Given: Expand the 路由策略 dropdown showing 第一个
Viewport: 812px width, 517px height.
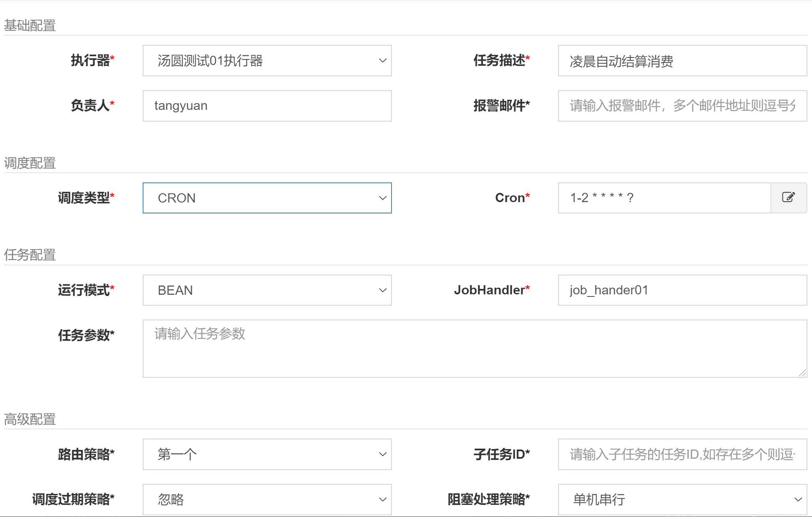Looking at the screenshot, I should coord(267,454).
